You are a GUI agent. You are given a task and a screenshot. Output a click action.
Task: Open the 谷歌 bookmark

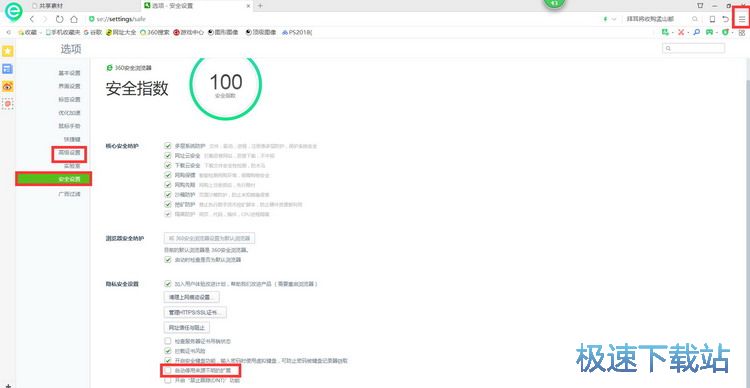(93, 33)
